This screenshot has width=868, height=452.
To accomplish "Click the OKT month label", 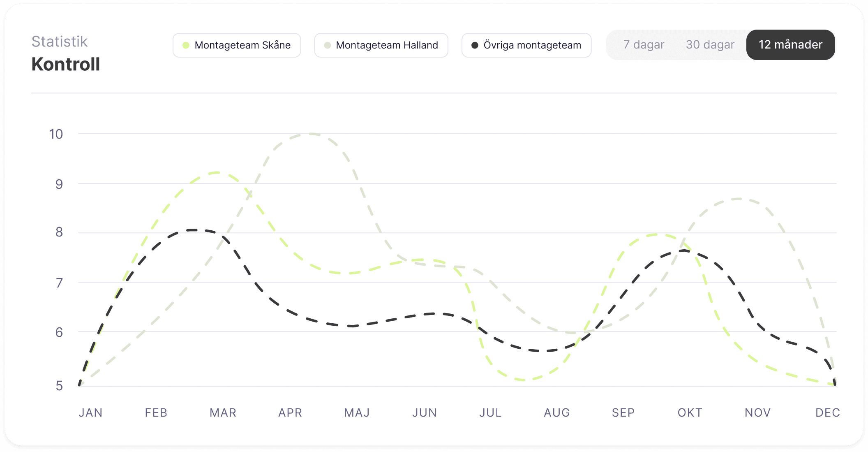I will point(690,413).
